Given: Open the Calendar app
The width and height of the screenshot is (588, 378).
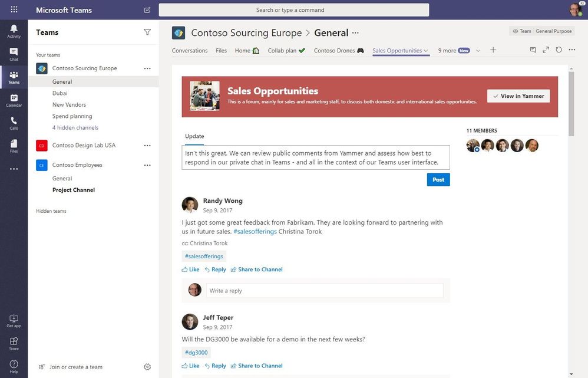Looking at the screenshot, I should (x=14, y=101).
